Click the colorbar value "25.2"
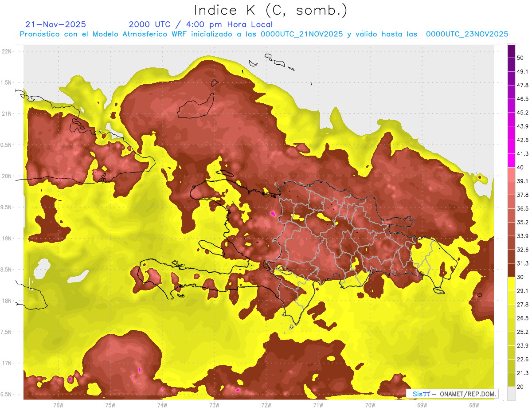Screen dimensions: 532x411 click(x=523, y=332)
